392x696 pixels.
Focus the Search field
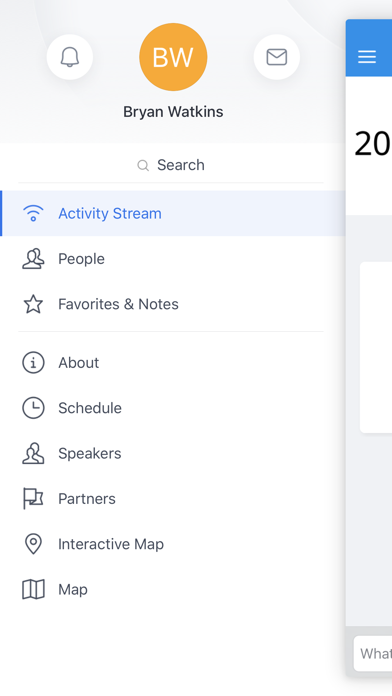coord(171,165)
